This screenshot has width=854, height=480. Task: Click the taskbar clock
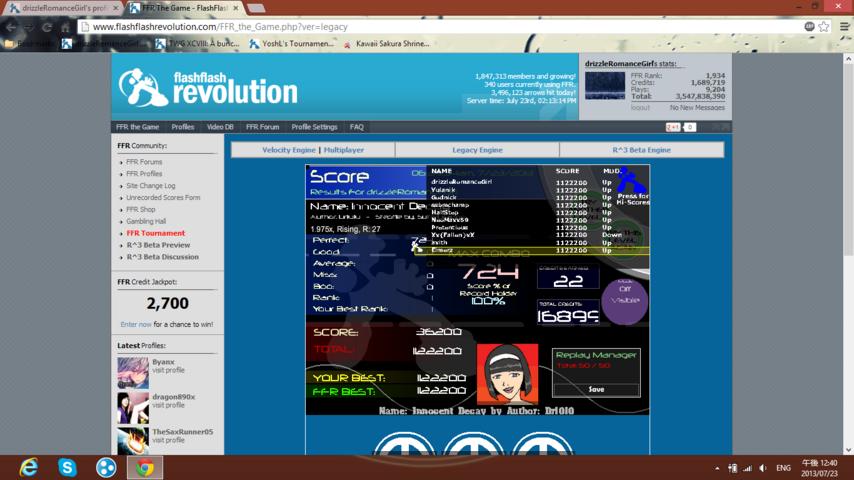pos(819,468)
